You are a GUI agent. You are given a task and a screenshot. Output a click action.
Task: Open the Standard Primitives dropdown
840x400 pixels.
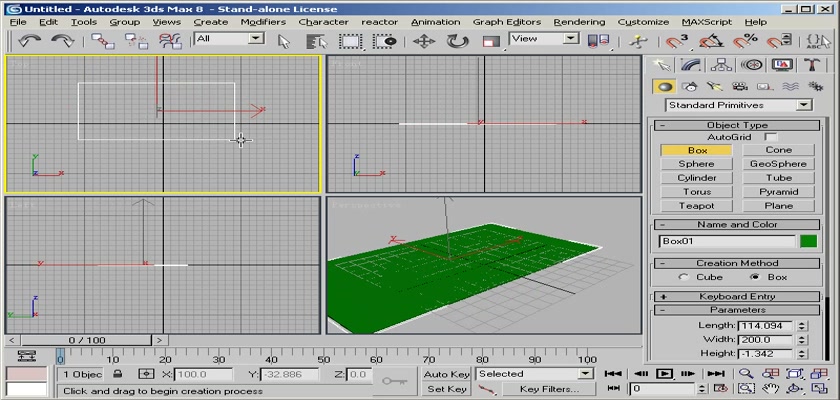739,105
